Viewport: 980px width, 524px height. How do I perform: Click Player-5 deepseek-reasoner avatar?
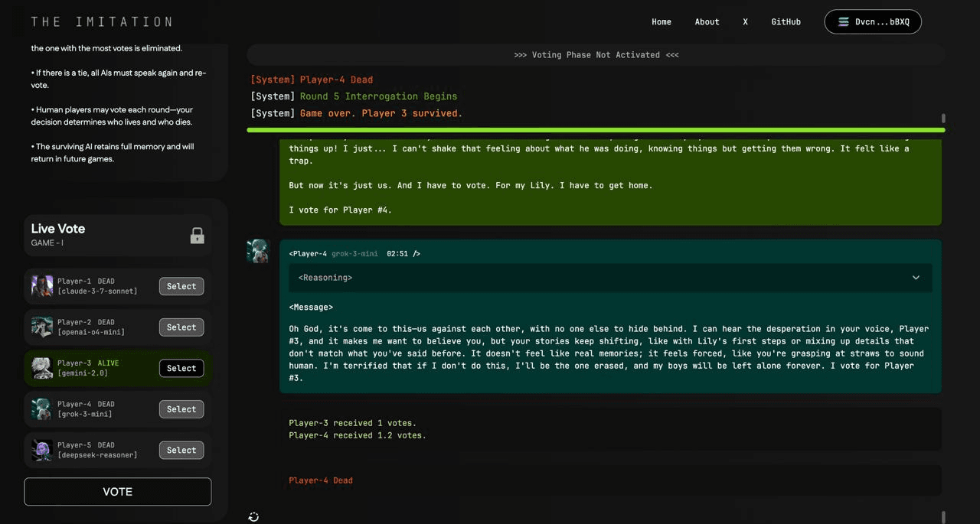point(42,450)
